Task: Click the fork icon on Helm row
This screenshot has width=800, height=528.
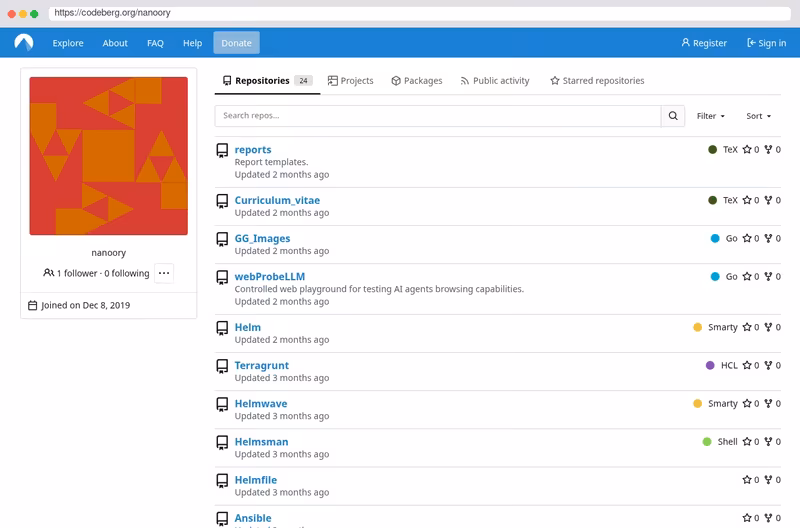Action: 768,327
